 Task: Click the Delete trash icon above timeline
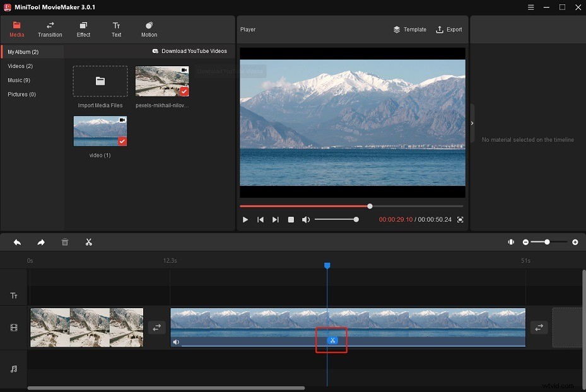pyautogui.click(x=64, y=242)
